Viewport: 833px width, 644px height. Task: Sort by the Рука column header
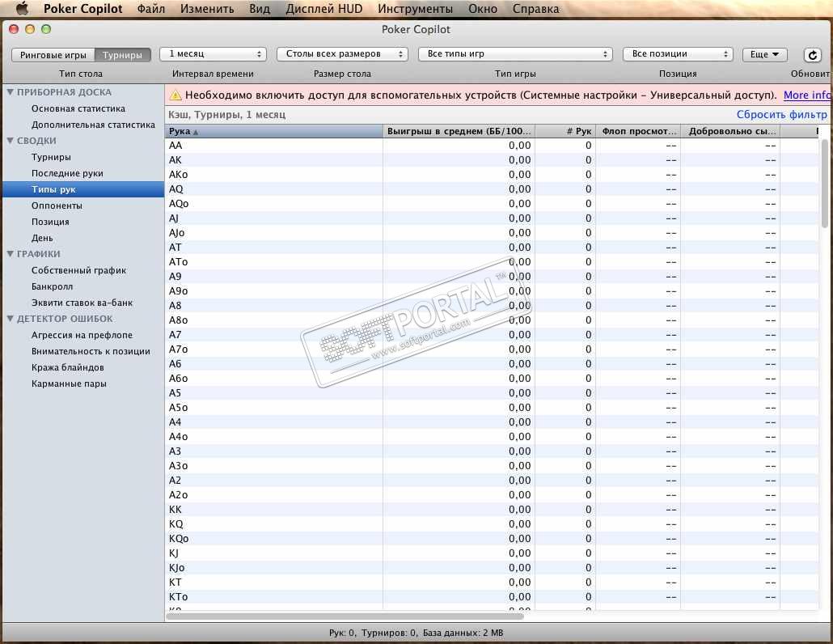[273, 131]
